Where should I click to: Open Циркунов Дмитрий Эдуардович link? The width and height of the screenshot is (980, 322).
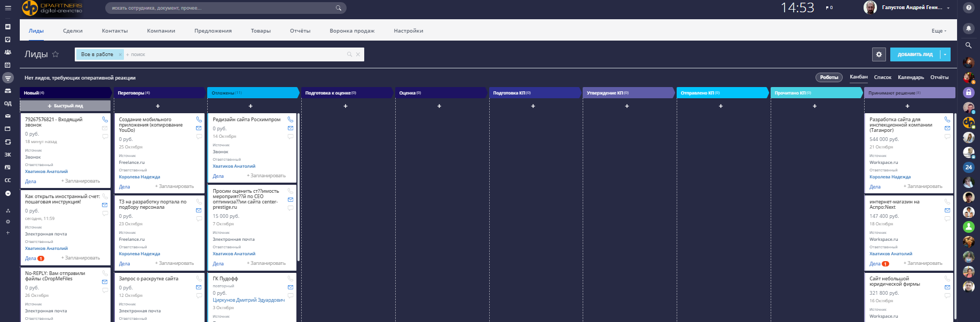point(249,300)
